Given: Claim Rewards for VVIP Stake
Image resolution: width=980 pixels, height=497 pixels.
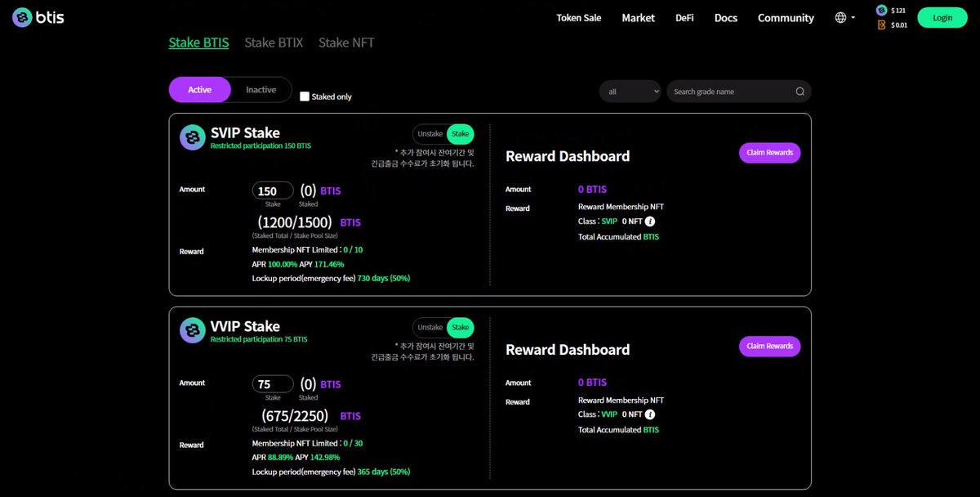Looking at the screenshot, I should tap(770, 346).
